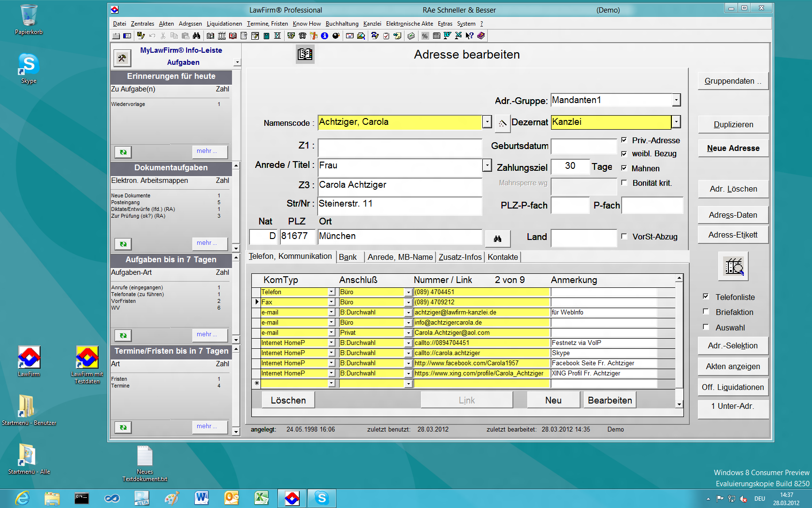
Task: Toggle the Priv.-Adresse checkbox
Action: [x=624, y=140]
